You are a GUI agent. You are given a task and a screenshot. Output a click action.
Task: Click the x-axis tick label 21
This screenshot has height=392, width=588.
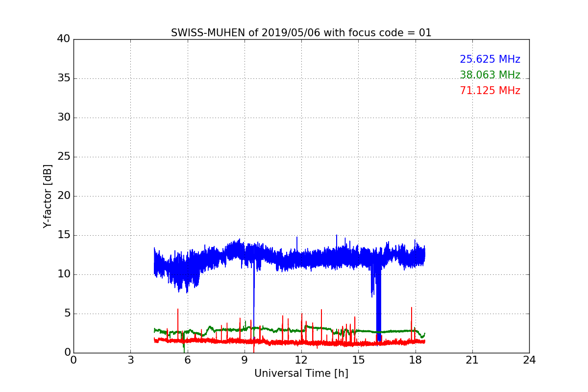[472, 360]
